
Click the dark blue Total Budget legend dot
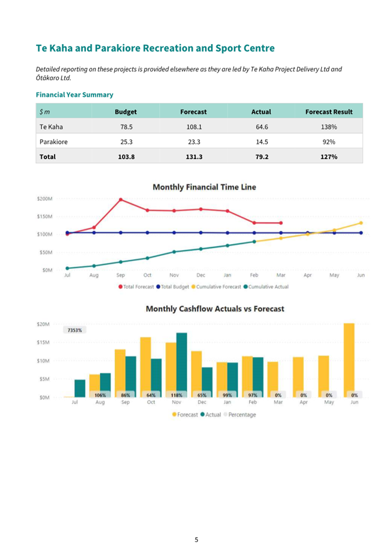coord(159,287)
